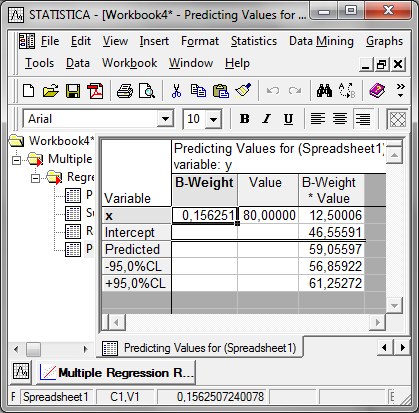Toggle Italic formatting button
Image resolution: width=419 pixels, height=413 pixels.
[266, 119]
